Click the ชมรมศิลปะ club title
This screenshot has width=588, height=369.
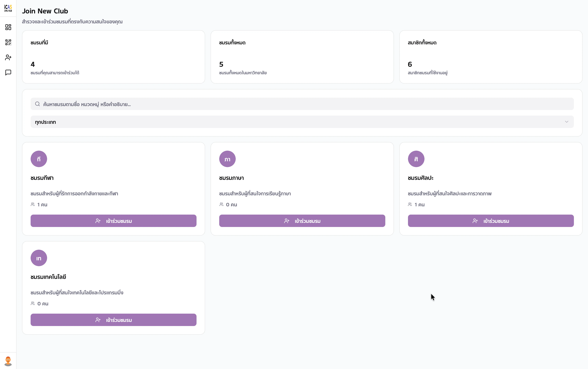(421, 178)
